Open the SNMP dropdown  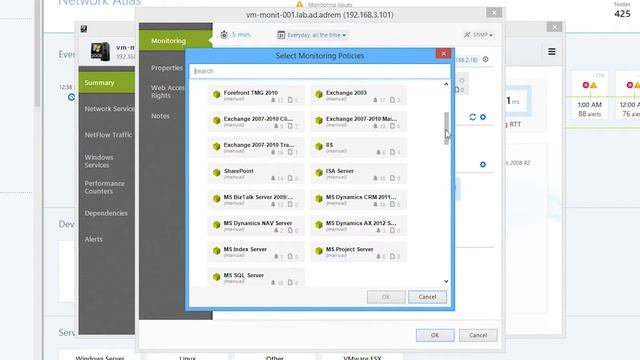point(478,35)
